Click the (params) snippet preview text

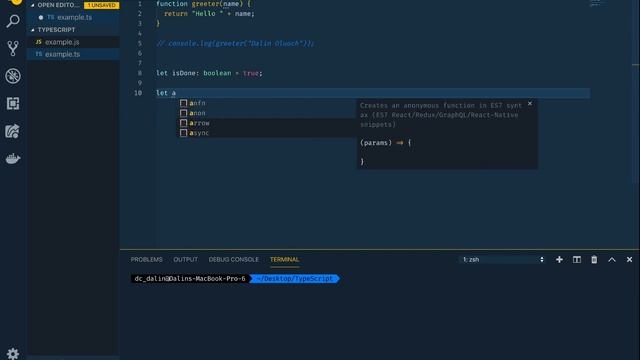click(376, 143)
